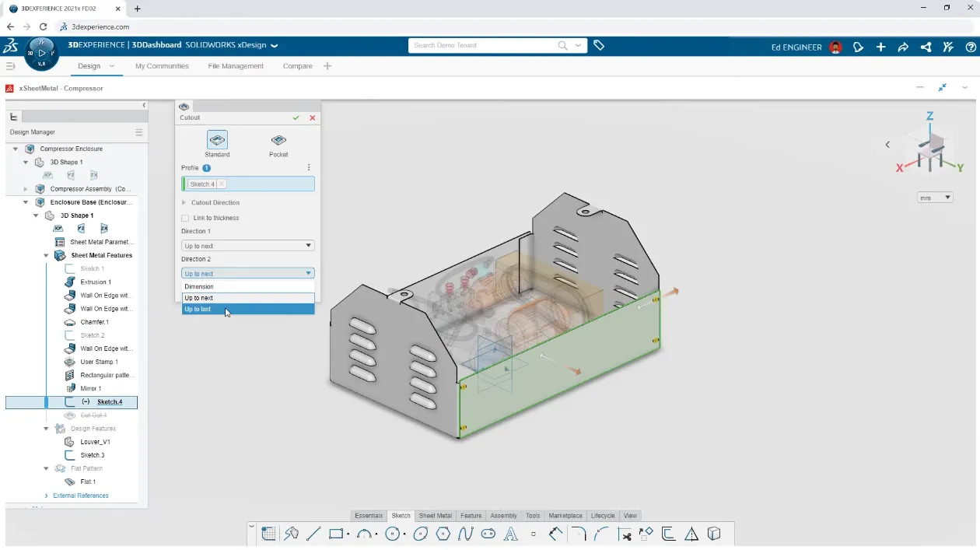Image resolution: width=980 pixels, height=550 pixels.
Task: Enable the Link to thickness checkbox
Action: (x=186, y=218)
